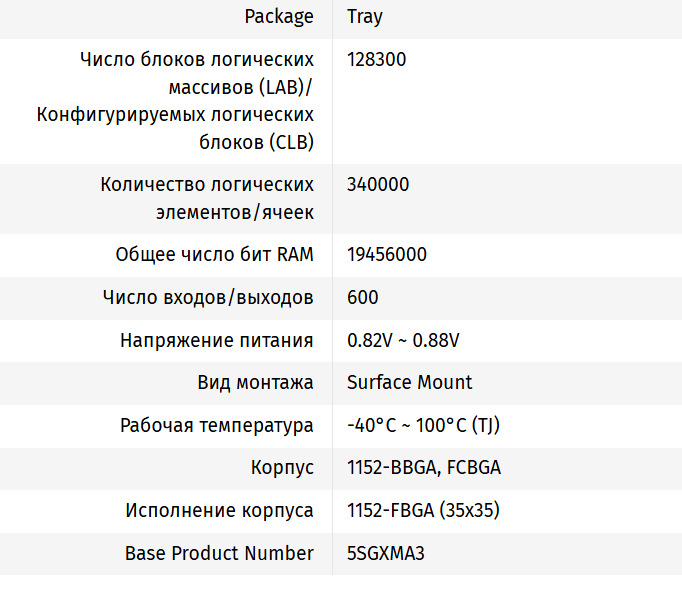Select the '1152-BBGA, FCBGA' value
Screen dimensions: 682x595
pyautogui.click(x=424, y=468)
